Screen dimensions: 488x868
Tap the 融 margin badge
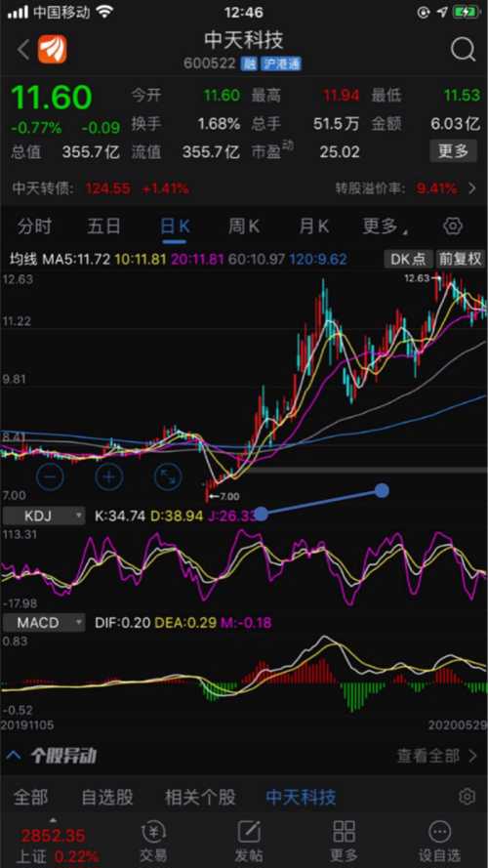click(x=249, y=63)
